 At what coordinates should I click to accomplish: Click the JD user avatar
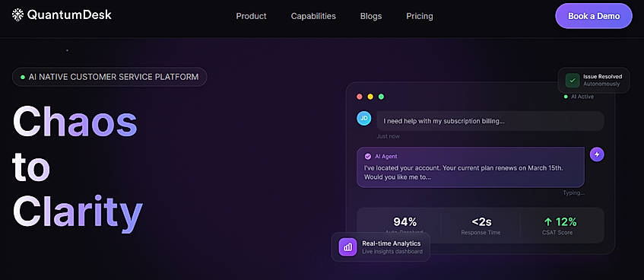click(364, 119)
